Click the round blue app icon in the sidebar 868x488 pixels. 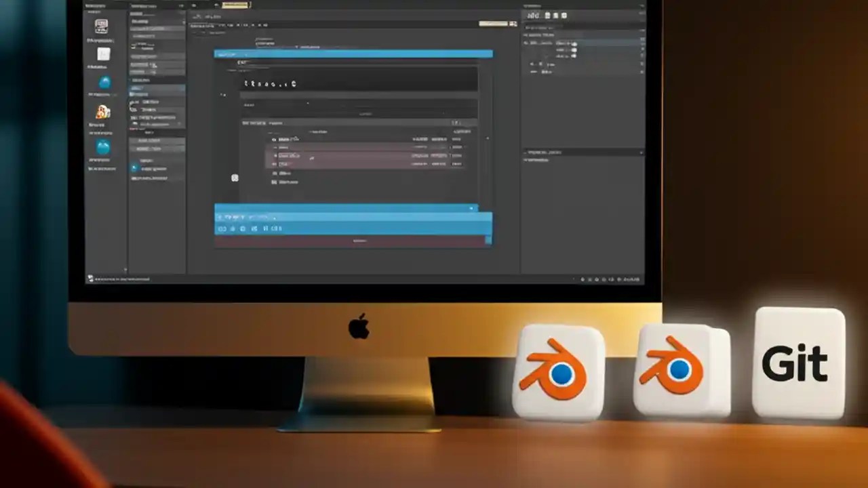coord(104,83)
